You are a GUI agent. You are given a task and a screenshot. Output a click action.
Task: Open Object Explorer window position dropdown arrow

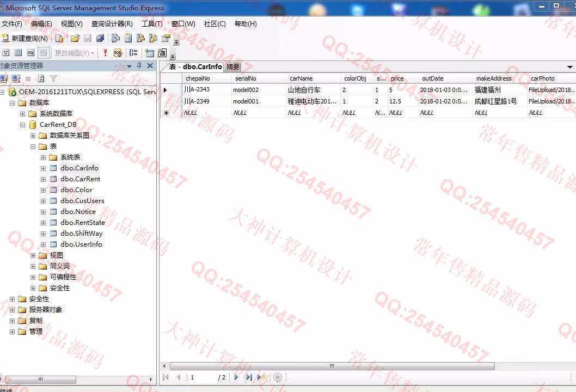(x=130, y=66)
